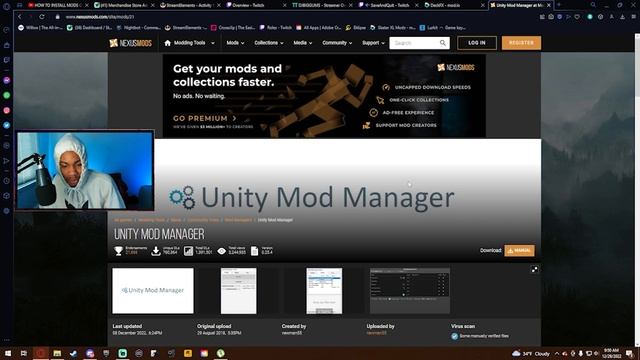
Task: Click the Instagram icon in browser sidebar
Action: (7, 110)
